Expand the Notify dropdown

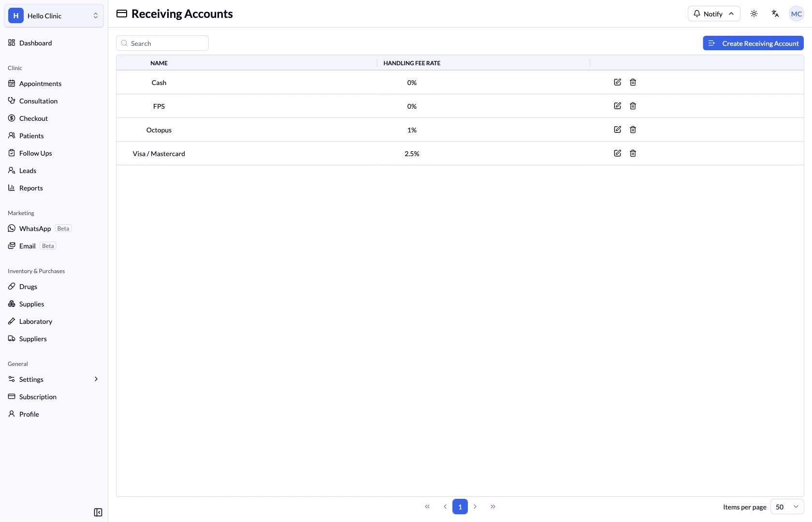pyautogui.click(x=714, y=14)
